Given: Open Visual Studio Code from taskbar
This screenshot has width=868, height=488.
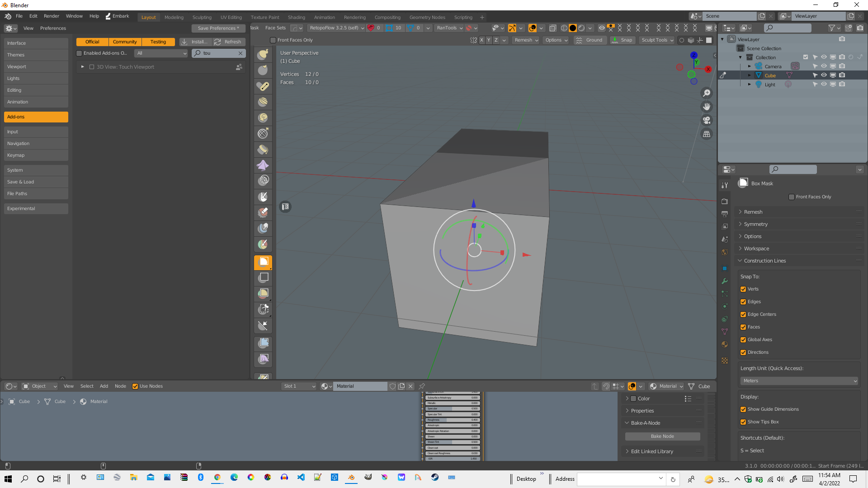Looking at the screenshot, I should coord(301,478).
